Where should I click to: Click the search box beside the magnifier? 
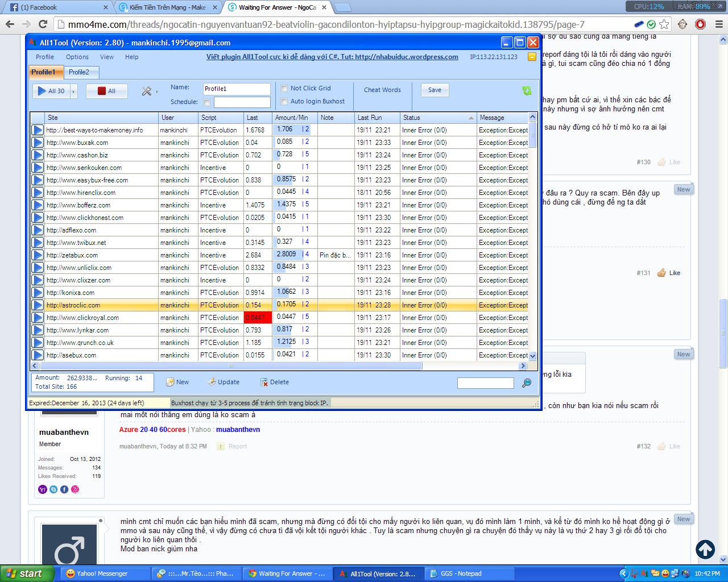point(486,383)
